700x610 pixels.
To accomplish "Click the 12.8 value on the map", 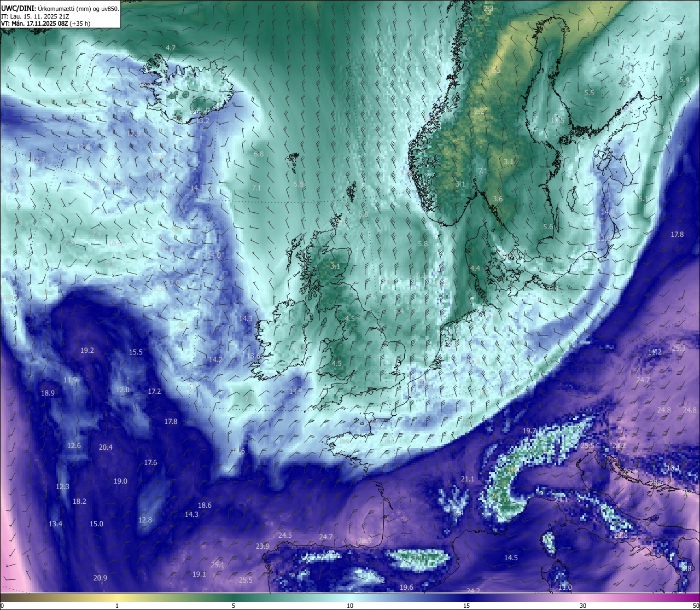I will [x=145, y=520].
